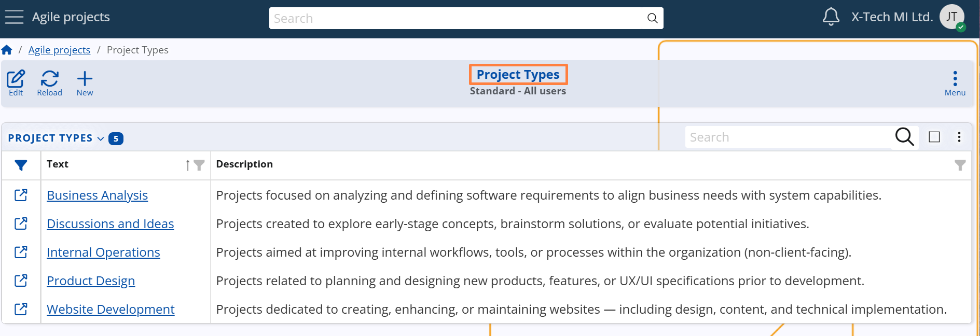Go to home via house icon
Image resolution: width=980 pixels, height=336 pixels.
pos(7,50)
